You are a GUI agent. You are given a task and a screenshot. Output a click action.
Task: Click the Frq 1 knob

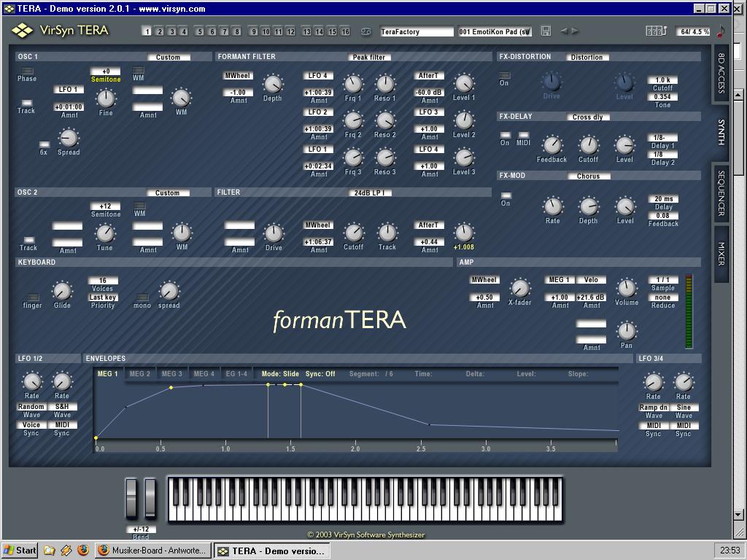(x=353, y=85)
